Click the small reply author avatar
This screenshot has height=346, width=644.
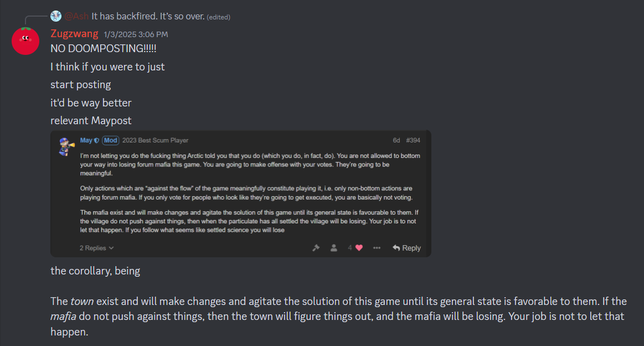coord(56,17)
